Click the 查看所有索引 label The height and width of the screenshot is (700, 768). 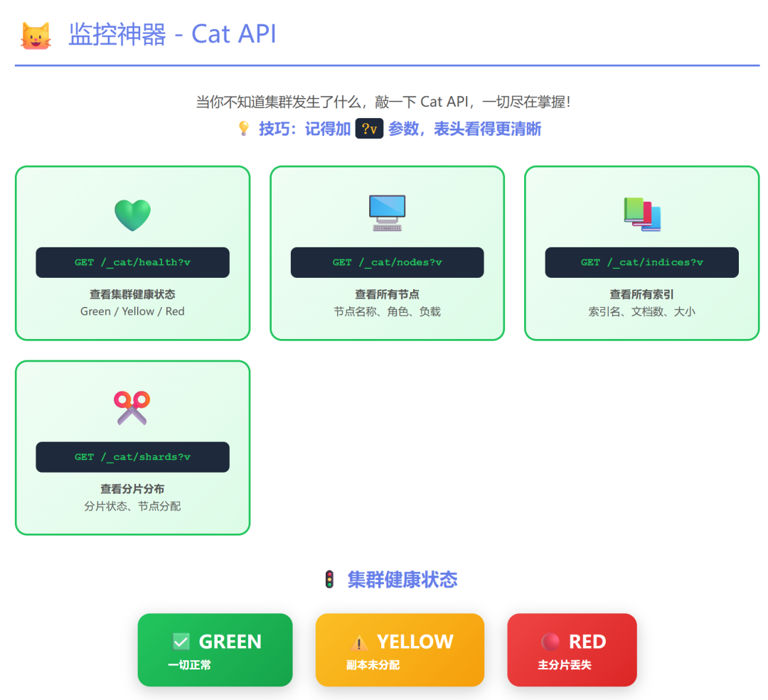coord(641,294)
